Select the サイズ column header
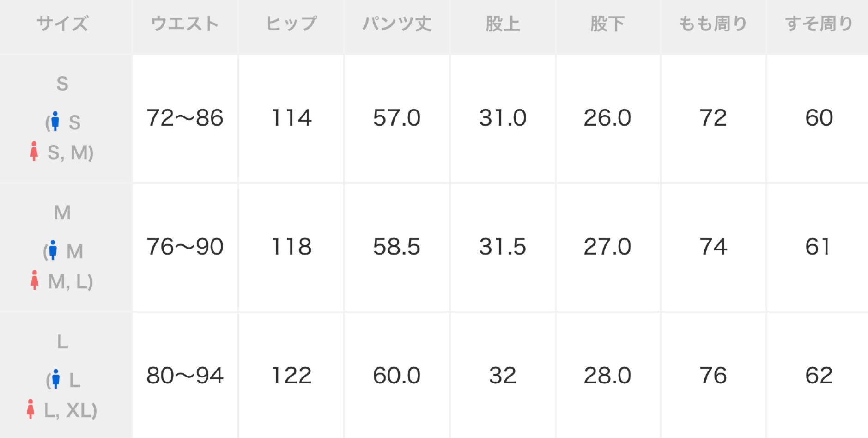Image resolution: width=868 pixels, height=438 pixels. click(x=62, y=24)
